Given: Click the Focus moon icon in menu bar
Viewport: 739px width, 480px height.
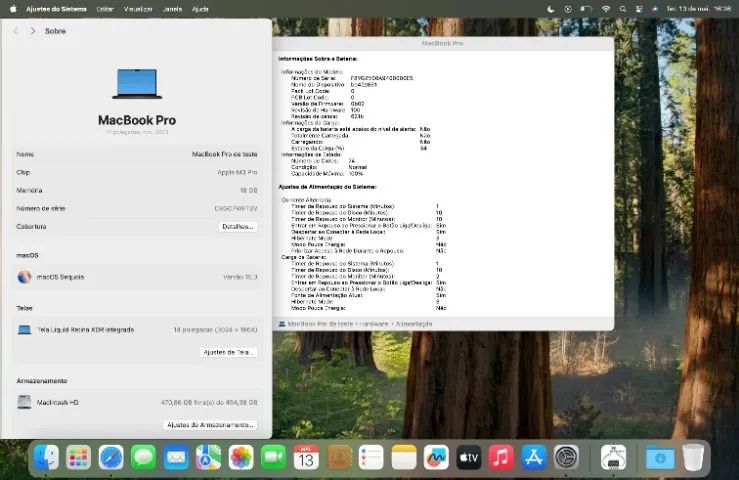Looking at the screenshot, I should [550, 9].
